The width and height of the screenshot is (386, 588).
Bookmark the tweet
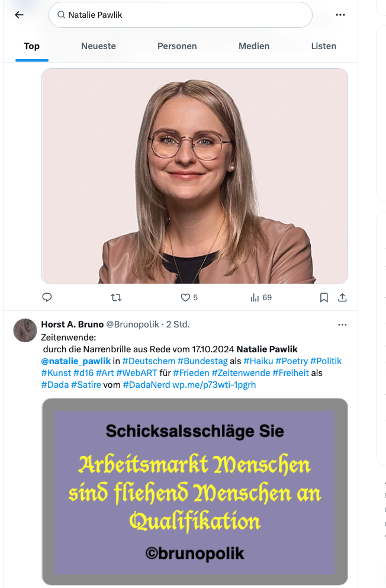coord(324,297)
